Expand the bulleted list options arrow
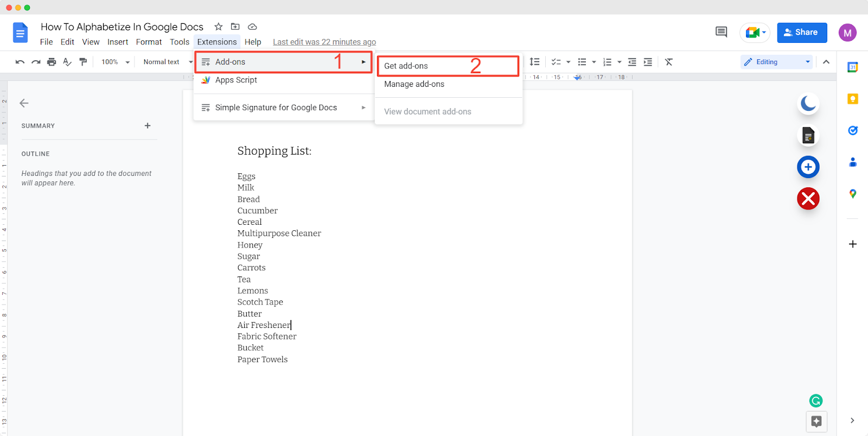The width and height of the screenshot is (868, 436). click(594, 62)
